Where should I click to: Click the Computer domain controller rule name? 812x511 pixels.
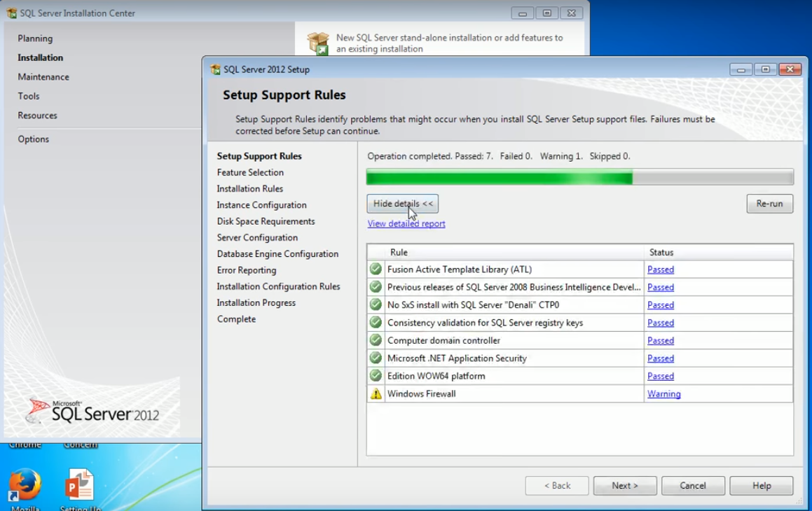pos(443,340)
